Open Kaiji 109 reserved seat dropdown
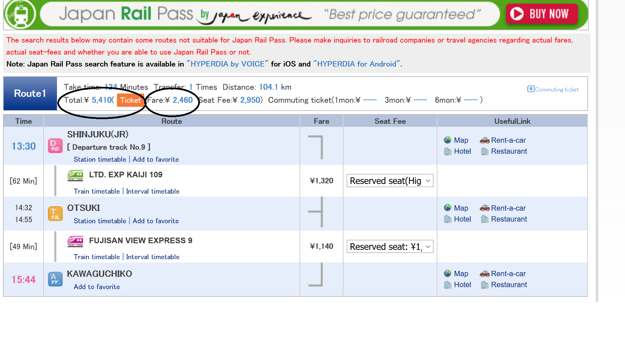The image size is (625, 364). pos(390,181)
